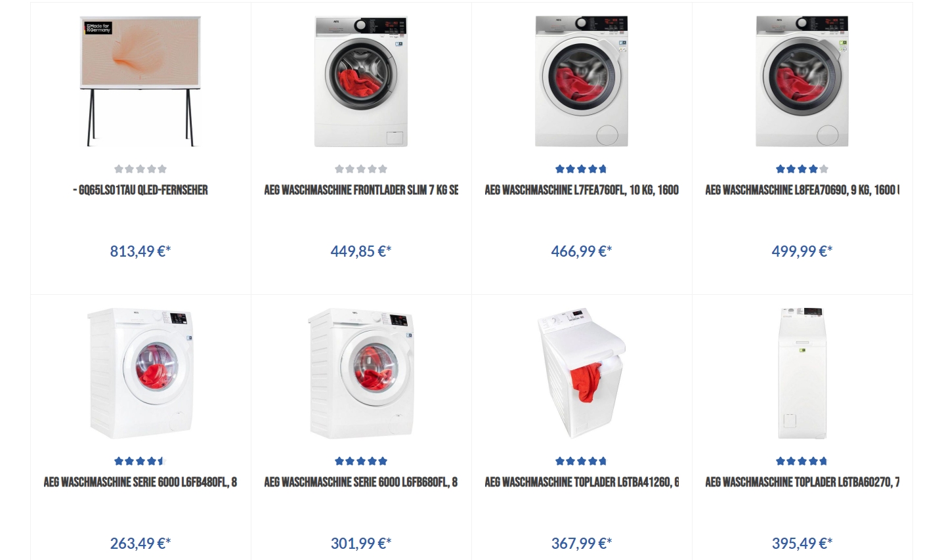View the L8FEA70690 washing machine picture
This screenshot has height=560, width=942.
coord(802,81)
